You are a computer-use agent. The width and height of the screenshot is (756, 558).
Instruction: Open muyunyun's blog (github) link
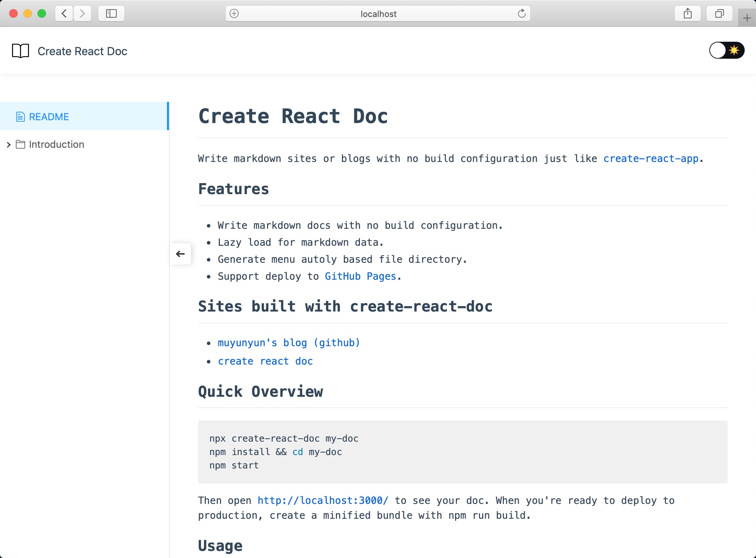click(x=289, y=343)
